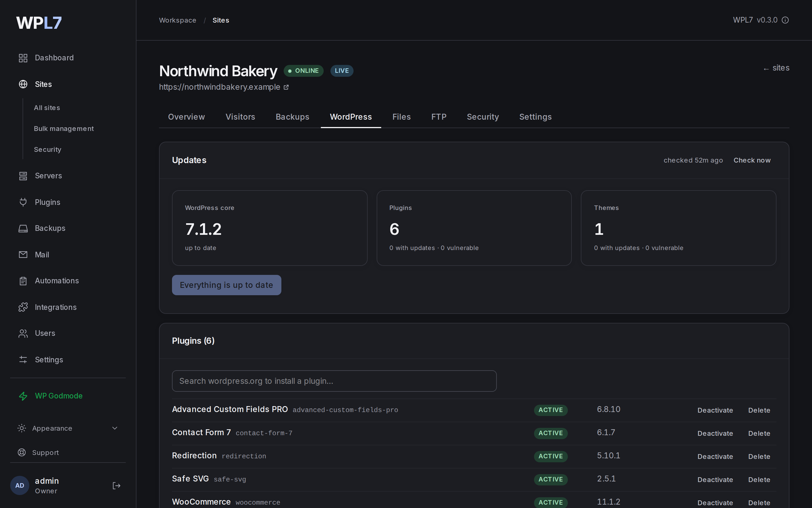Expand the Appearance chevron
Viewport: 812px width, 508px height.
click(115, 428)
